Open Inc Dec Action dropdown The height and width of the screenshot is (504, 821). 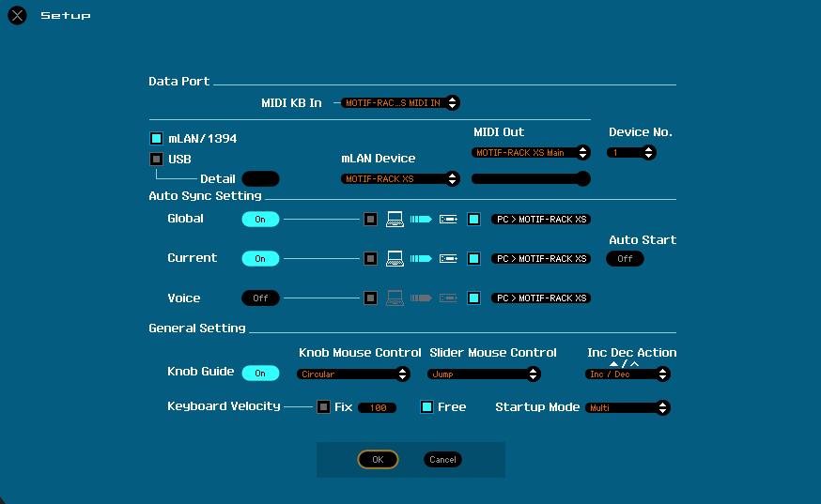point(627,374)
